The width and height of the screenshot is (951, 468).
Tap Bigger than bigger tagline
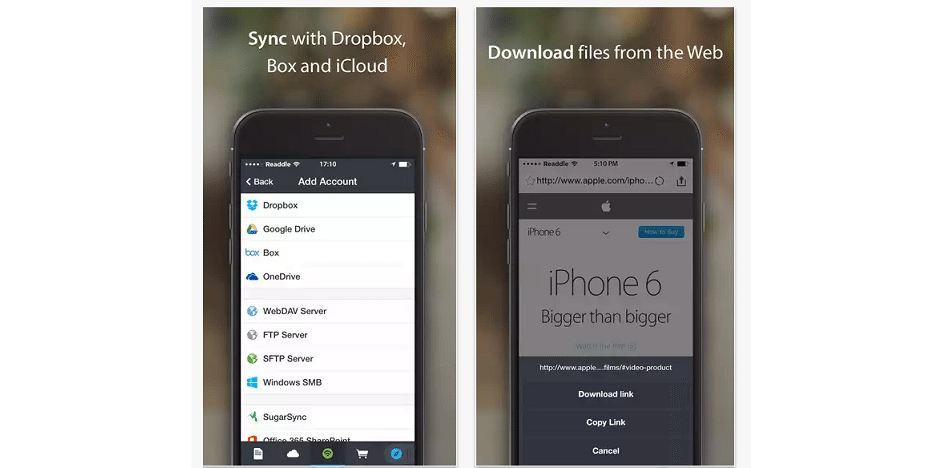coord(606,316)
